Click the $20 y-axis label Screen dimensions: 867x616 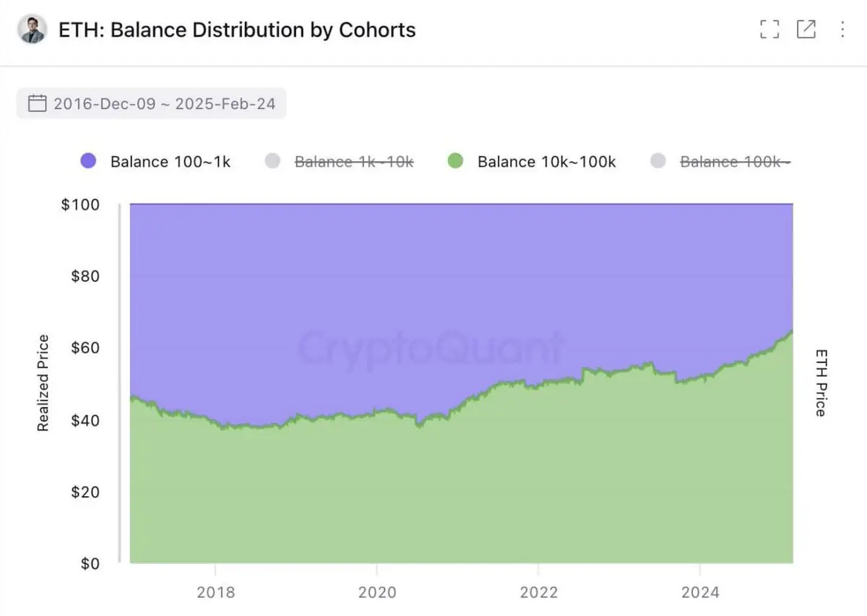85,491
